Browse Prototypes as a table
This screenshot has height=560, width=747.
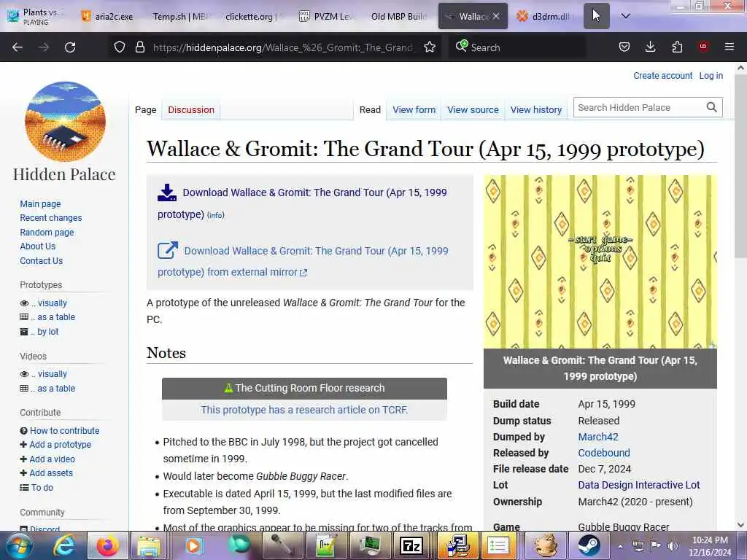(56, 317)
